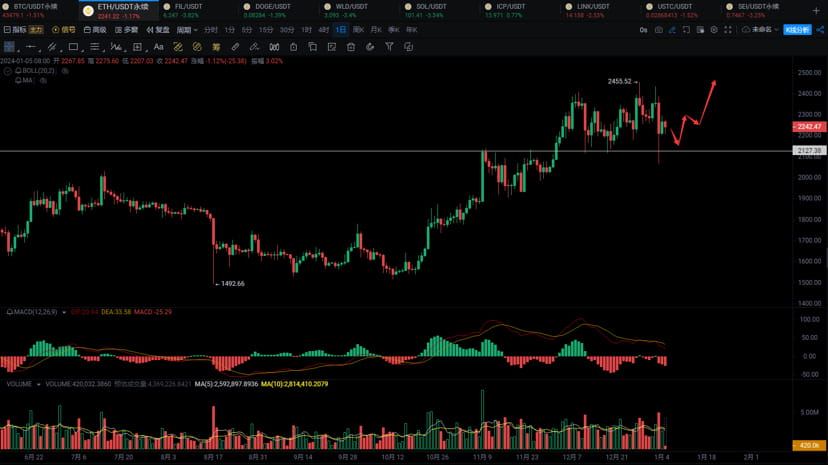The width and height of the screenshot is (828, 465).
Task: Select the wave pattern drawing tool
Action: click(x=116, y=47)
